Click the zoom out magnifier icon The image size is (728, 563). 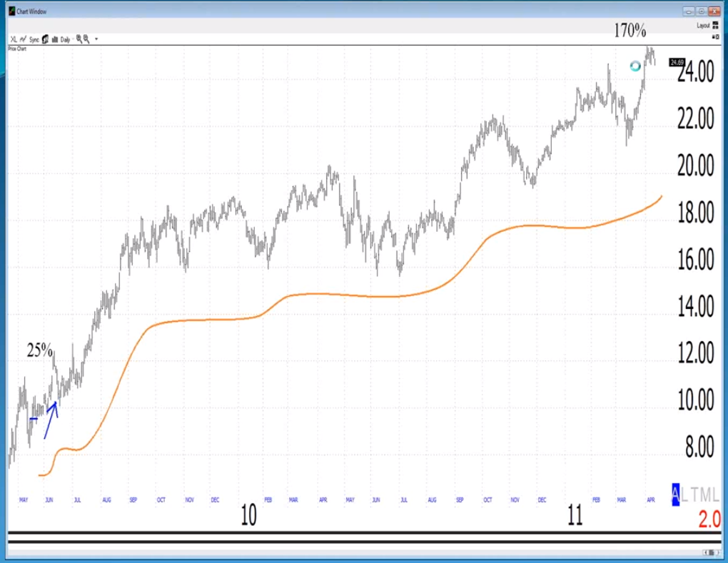86,39
